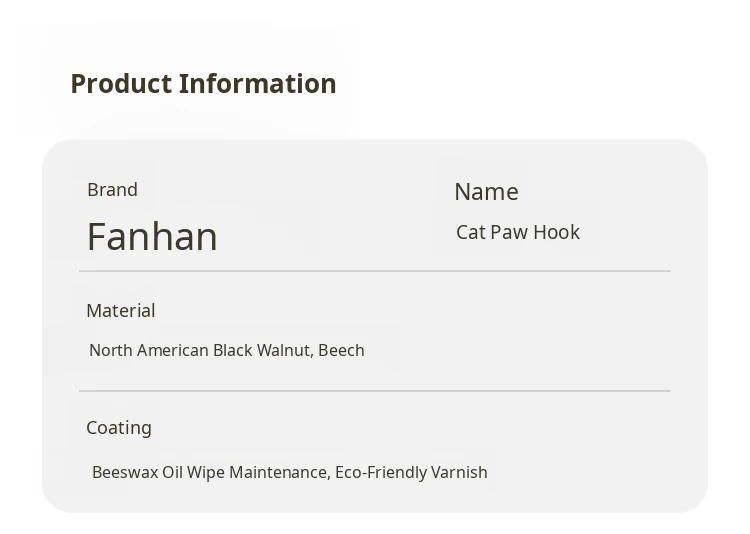Click the Coating field label
Image resolution: width=750 pixels, height=534 pixels.
(x=119, y=428)
